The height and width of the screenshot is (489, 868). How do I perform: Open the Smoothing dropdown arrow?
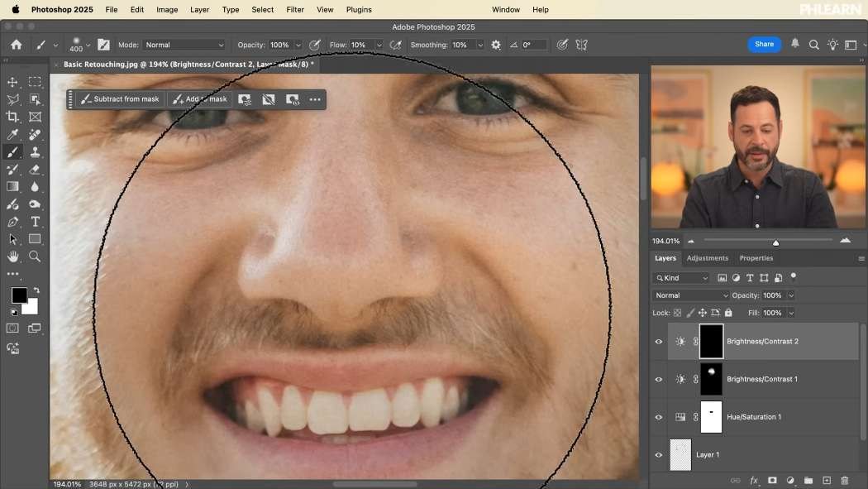pos(480,45)
